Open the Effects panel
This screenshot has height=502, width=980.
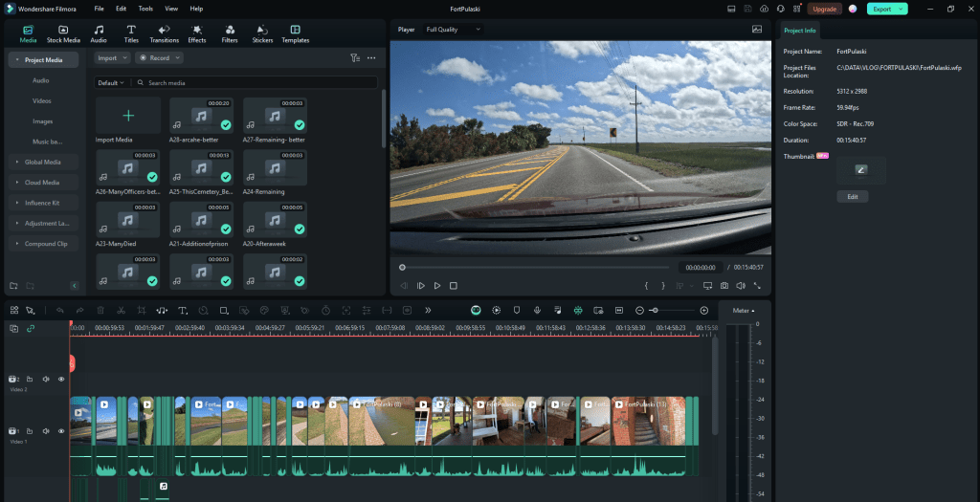click(x=197, y=34)
